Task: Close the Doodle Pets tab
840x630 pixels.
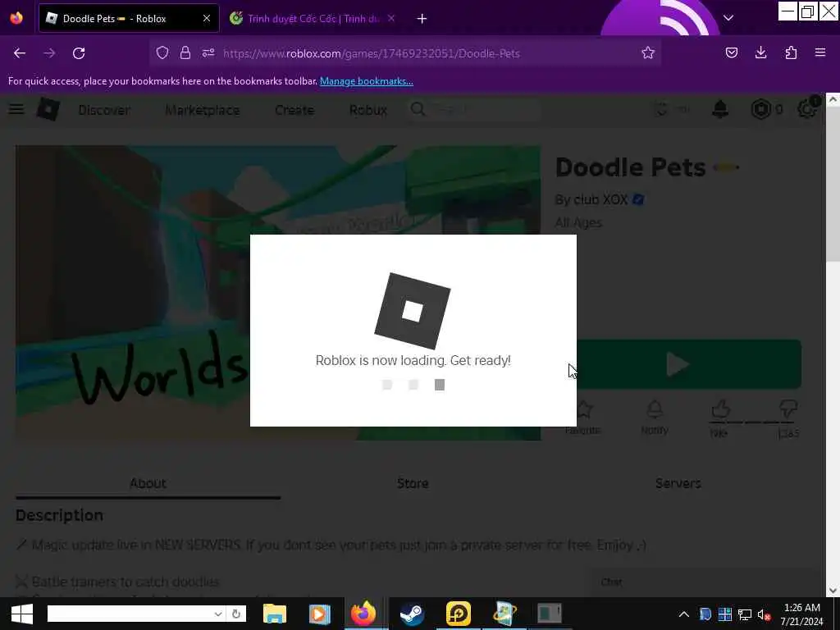Action: point(206,18)
